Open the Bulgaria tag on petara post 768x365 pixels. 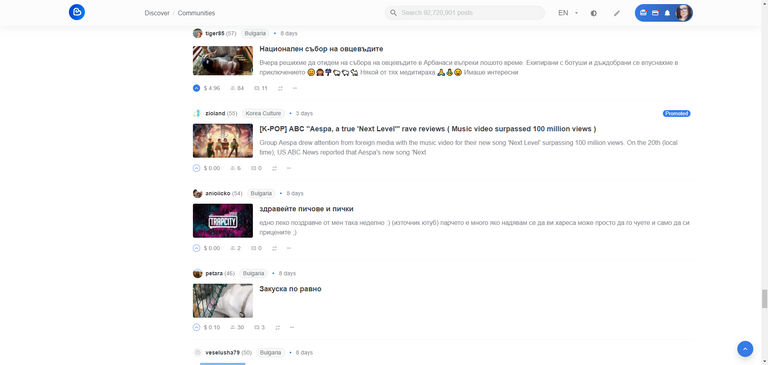pos(253,273)
